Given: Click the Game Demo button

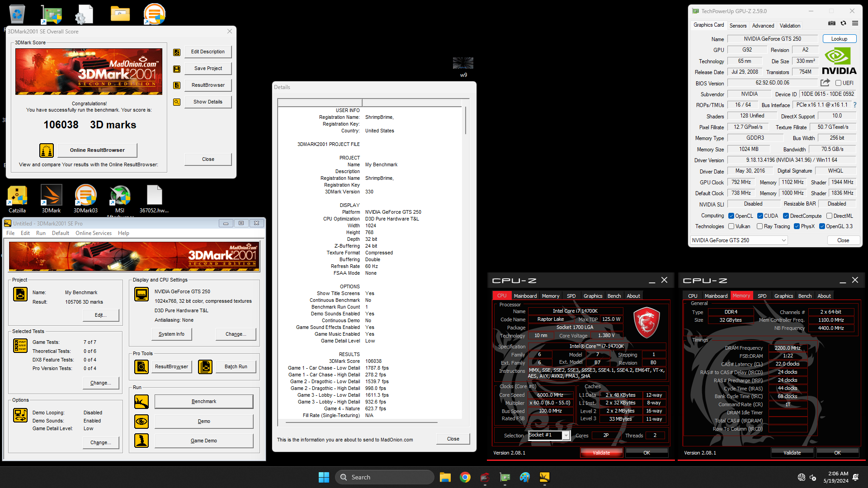Looking at the screenshot, I should click(204, 441).
